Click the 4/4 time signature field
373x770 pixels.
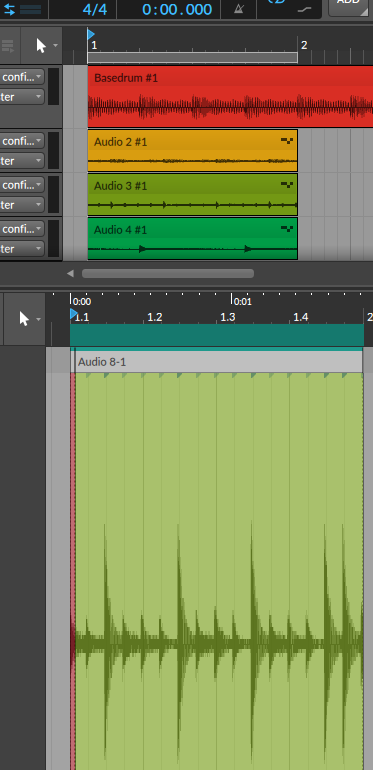tap(95, 9)
